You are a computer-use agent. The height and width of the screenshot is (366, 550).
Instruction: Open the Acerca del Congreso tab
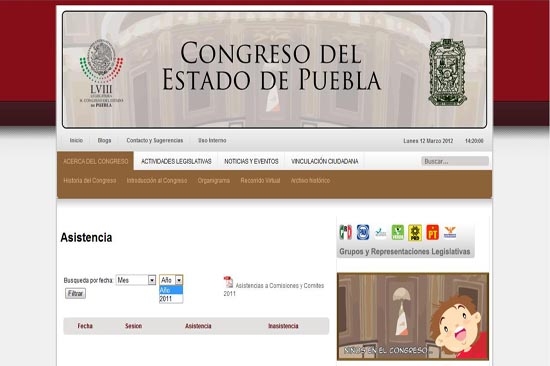pyautogui.click(x=95, y=161)
